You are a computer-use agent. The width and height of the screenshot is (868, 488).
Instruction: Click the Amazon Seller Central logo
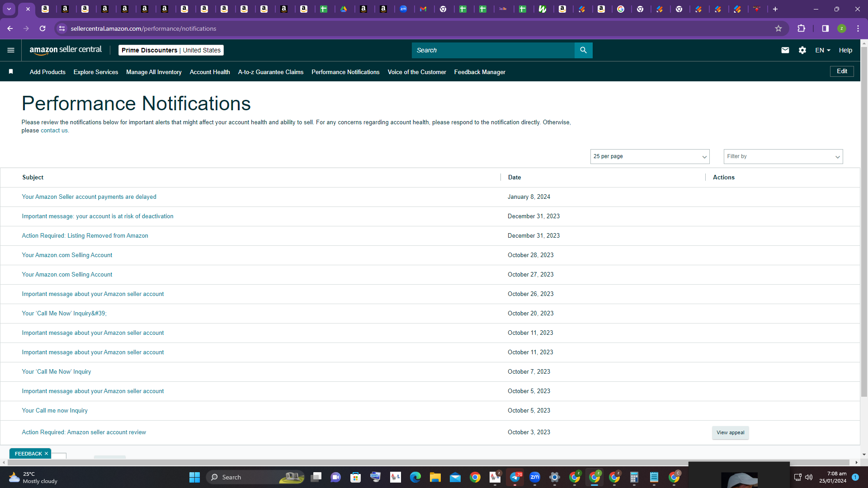coord(66,50)
